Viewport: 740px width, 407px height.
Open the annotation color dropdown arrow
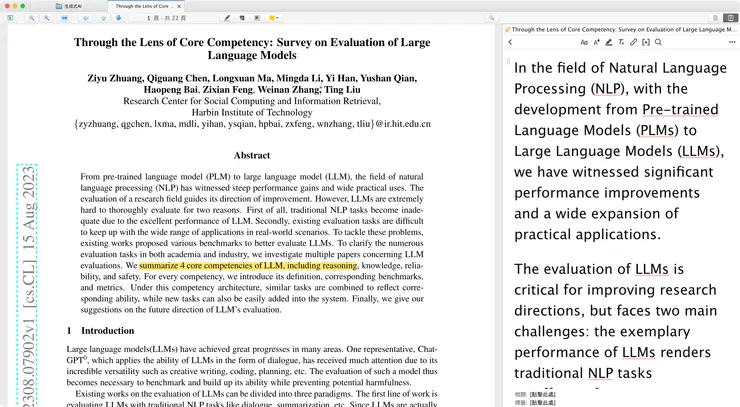277,18
